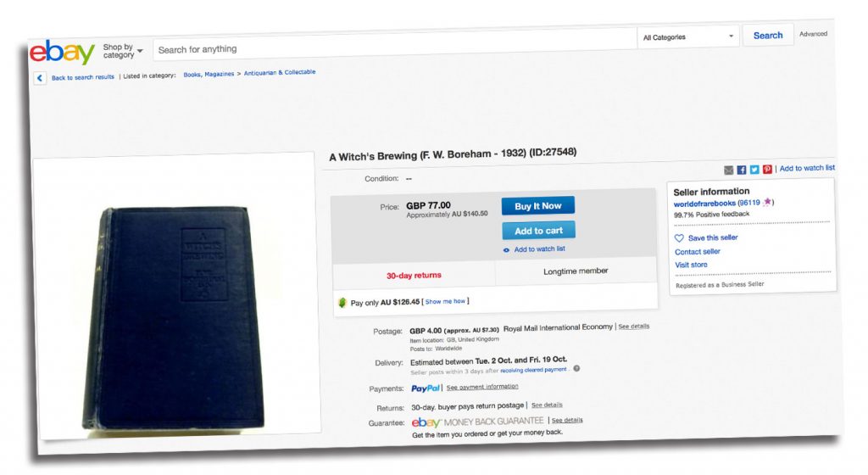Click the eBay logo

pos(62,52)
